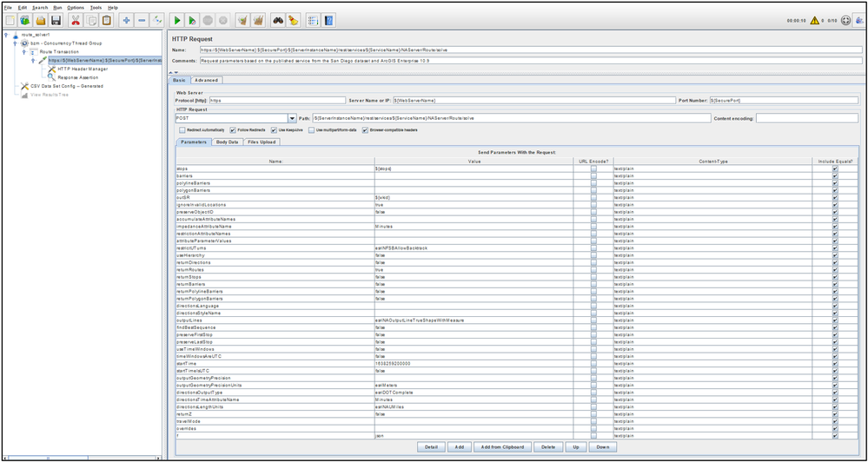Collapse Concurrency Thread Group expander handle
Viewport: 868px width, 462px height.
[x=15, y=43]
